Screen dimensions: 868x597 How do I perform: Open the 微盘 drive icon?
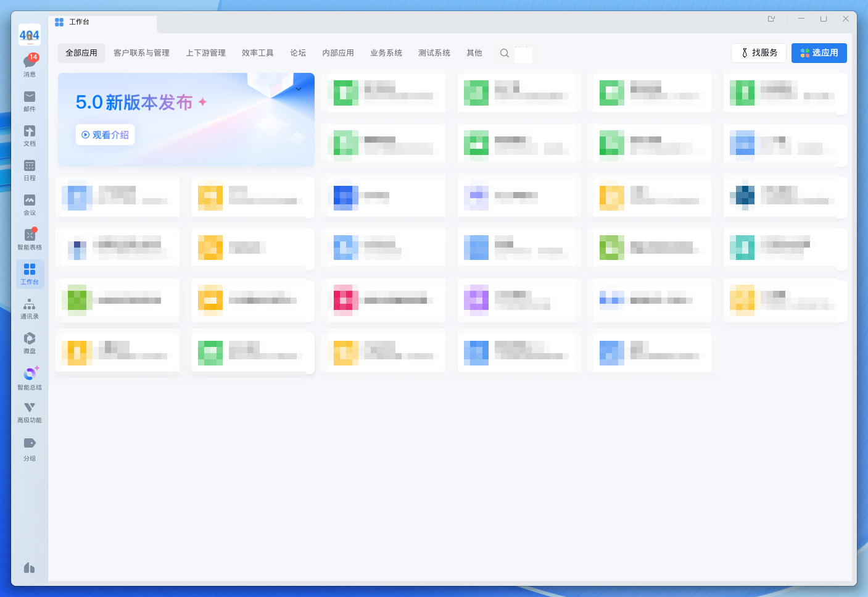click(30, 343)
